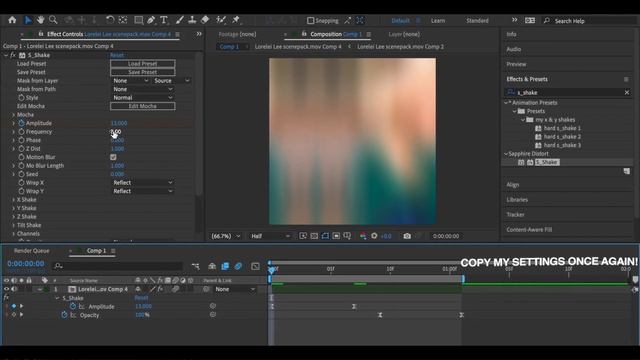640x360 pixels.
Task: Select the Learn workspace
Action: (x=438, y=20)
